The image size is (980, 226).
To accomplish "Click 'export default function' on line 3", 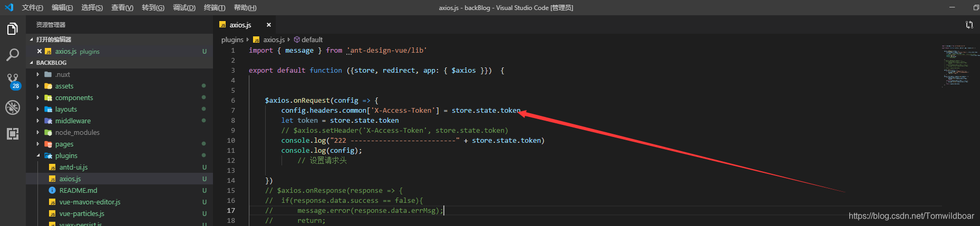I will 295,70.
